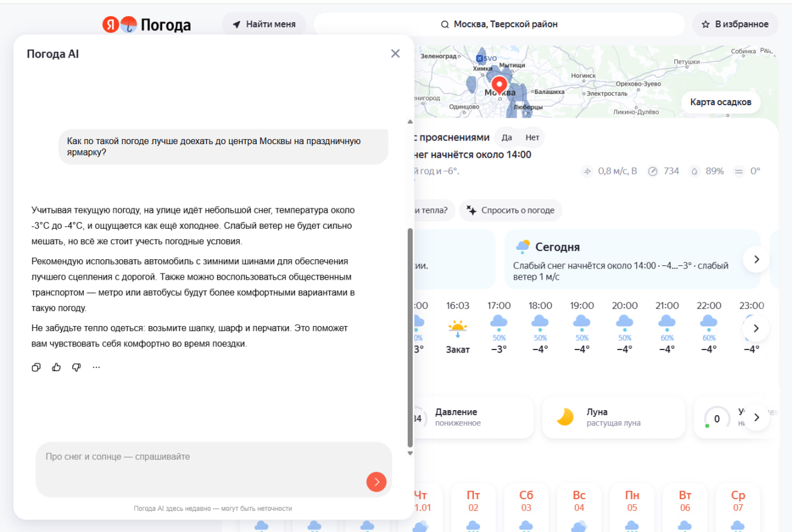Open more options under the AI response
The image size is (792, 532).
pyautogui.click(x=96, y=367)
